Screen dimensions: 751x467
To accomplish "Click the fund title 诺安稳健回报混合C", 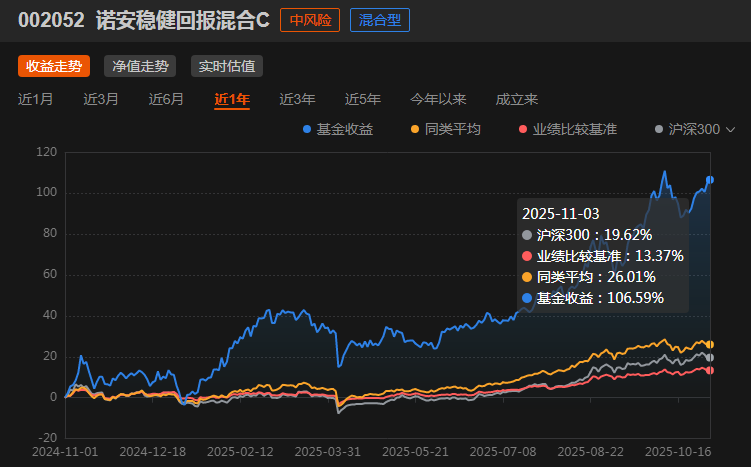I will click(182, 20).
